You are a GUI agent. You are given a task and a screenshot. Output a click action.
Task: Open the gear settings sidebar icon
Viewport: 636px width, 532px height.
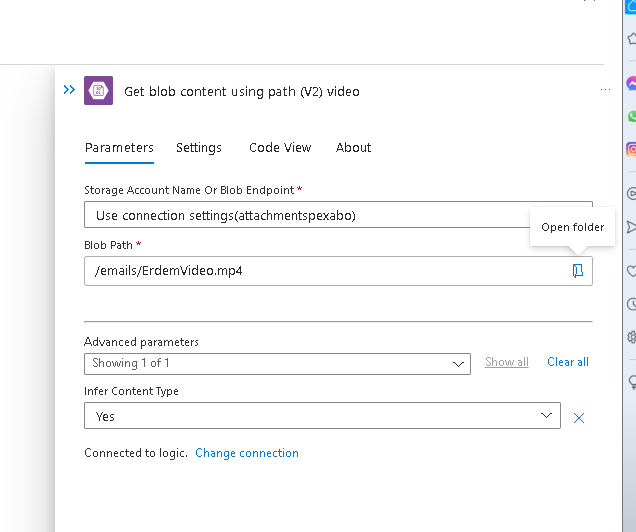click(x=632, y=337)
